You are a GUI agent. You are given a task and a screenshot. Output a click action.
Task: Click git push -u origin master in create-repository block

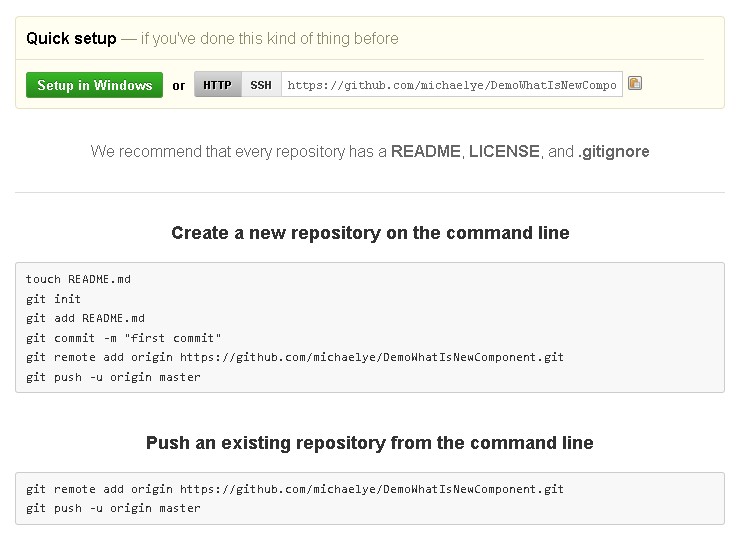point(113,377)
